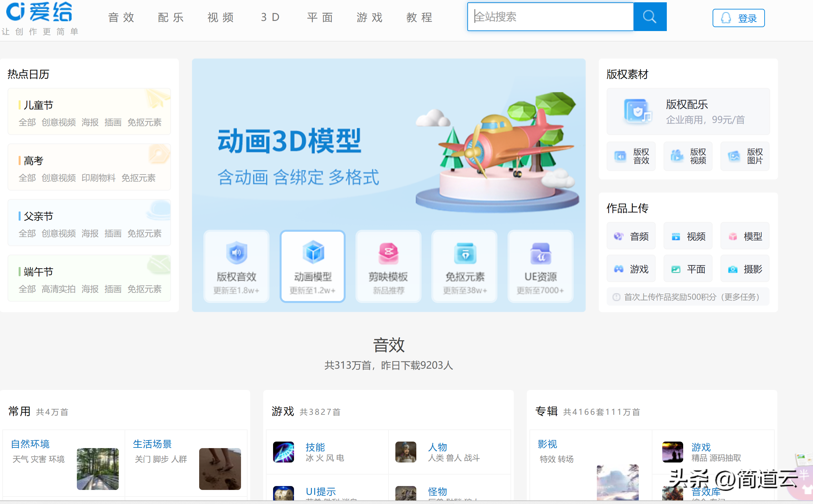Open the 视频 navigation menu
This screenshot has width=813, height=504.
click(x=221, y=17)
